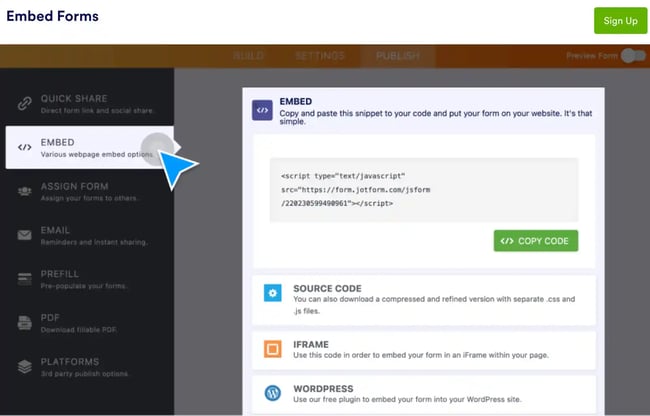Open the PUBLISH tab

click(398, 56)
